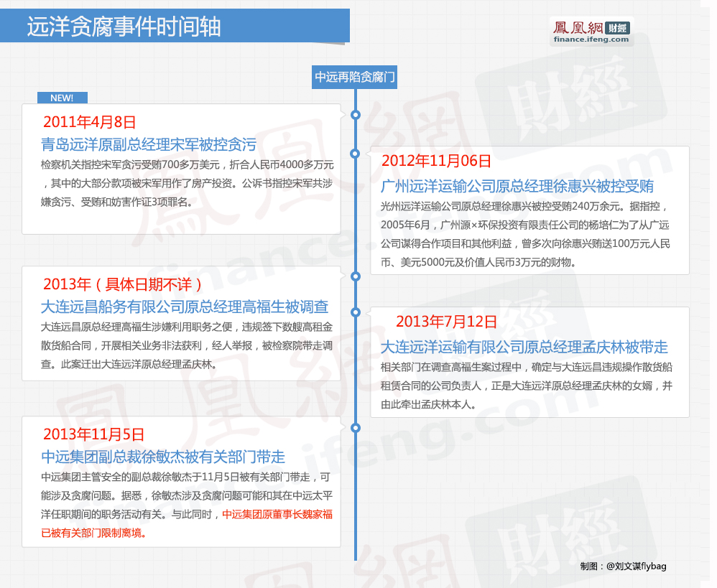Click date text 2013年（具体日期不详）
Screen dimensions: 717x588
coord(123,284)
